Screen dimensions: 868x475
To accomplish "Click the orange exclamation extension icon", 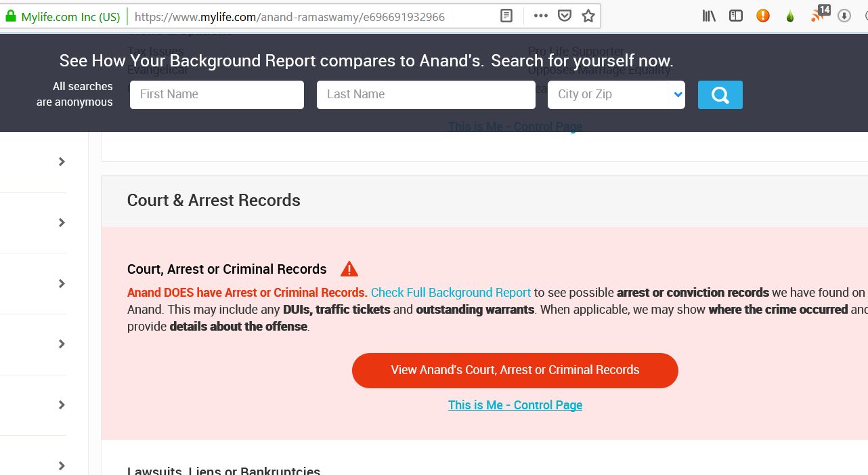I will 763,16.
